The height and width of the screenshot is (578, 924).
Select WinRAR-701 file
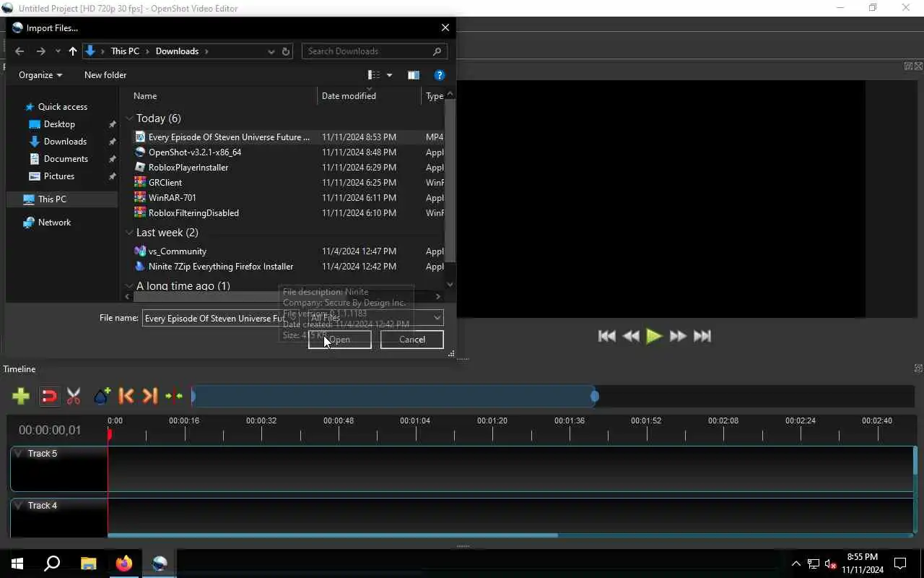172,198
